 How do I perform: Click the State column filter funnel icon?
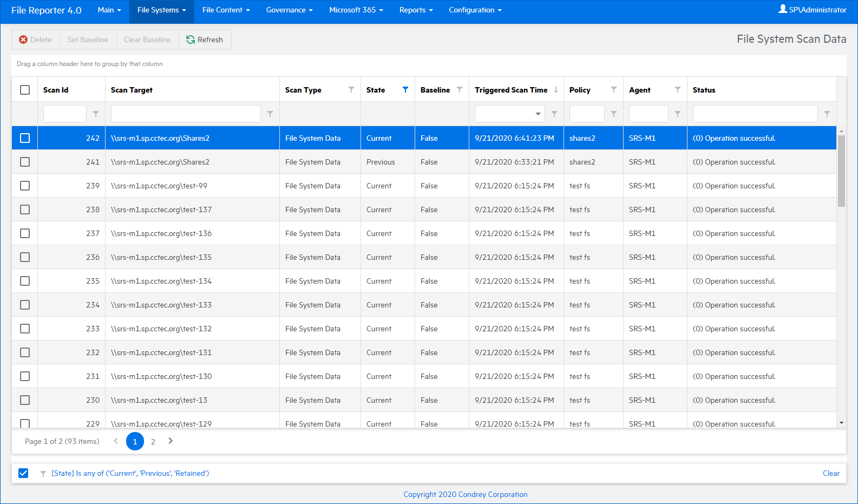405,90
